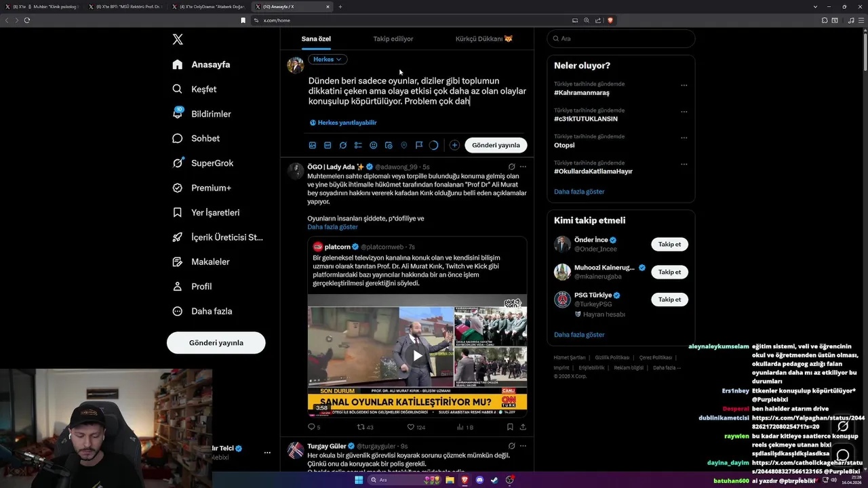Expand Daha fazla menu in sidebar
868x488 pixels.
tap(202, 311)
